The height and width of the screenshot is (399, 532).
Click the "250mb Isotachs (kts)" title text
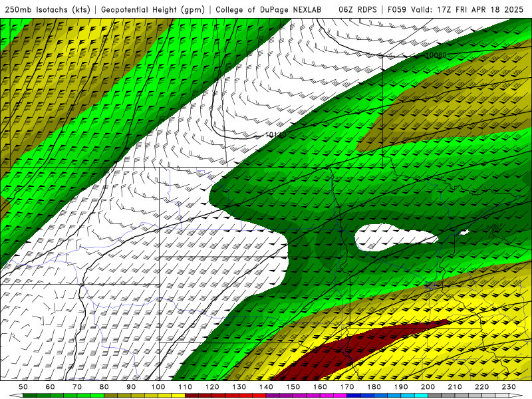click(47, 9)
